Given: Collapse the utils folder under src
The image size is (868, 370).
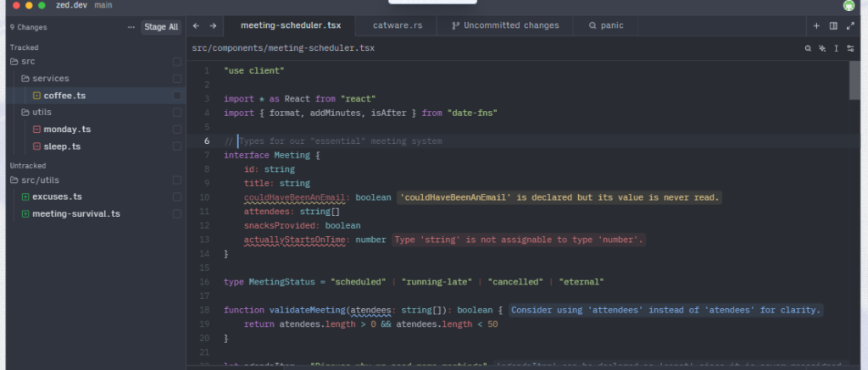Looking at the screenshot, I should tap(25, 113).
